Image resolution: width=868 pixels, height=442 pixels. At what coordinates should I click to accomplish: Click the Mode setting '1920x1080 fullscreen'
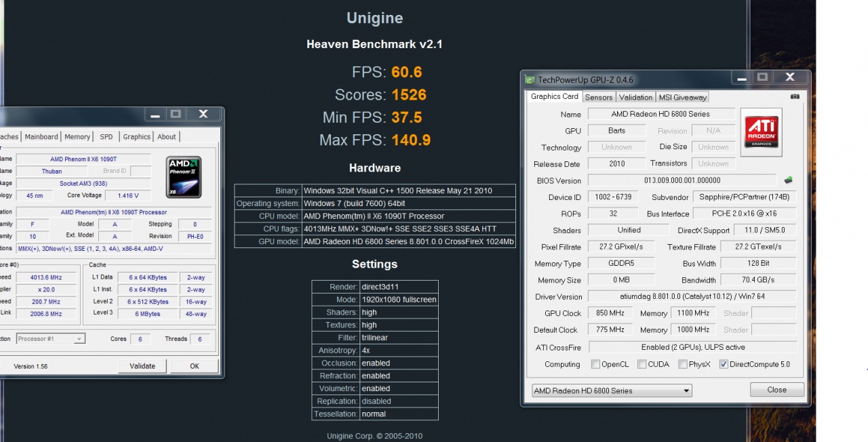pos(399,300)
